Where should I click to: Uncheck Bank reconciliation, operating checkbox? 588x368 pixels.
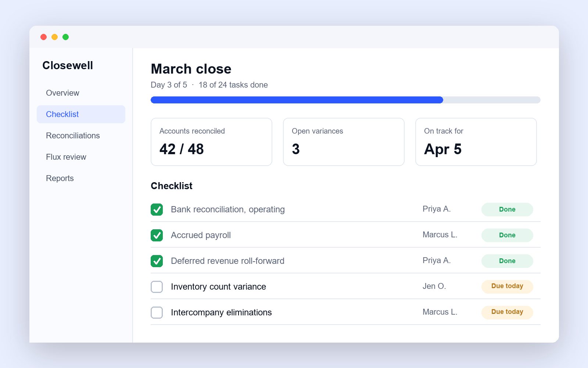pyautogui.click(x=157, y=209)
